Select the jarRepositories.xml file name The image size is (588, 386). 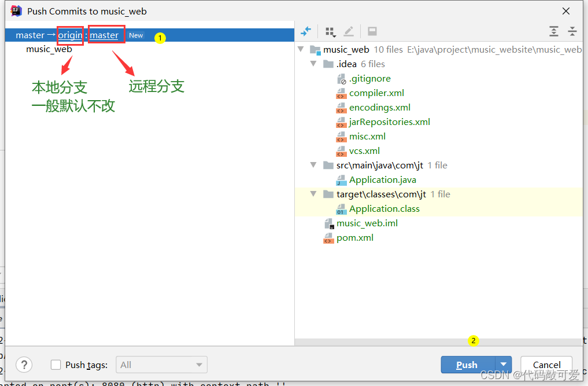(x=390, y=122)
